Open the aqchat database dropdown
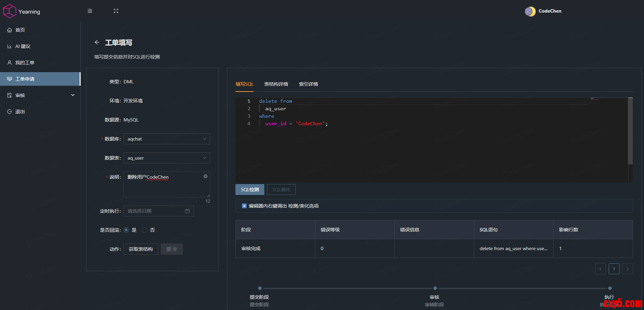This screenshot has height=310, width=644. click(x=166, y=139)
